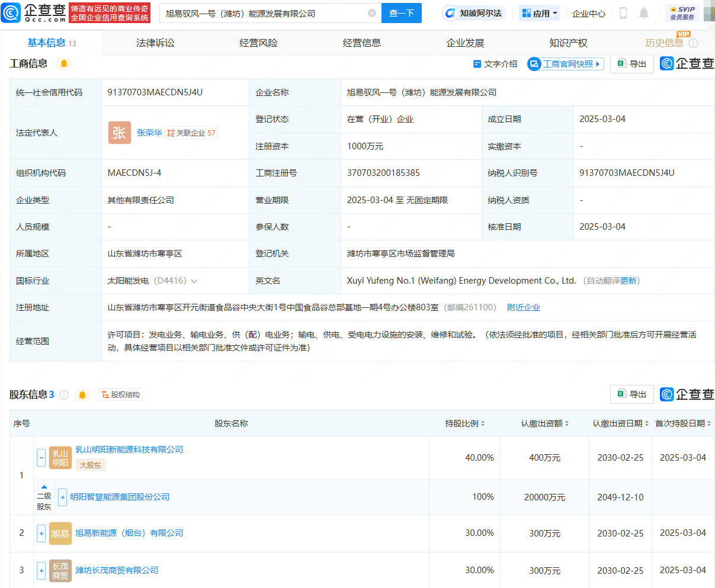Click registration authority "潍坊市寒亭区市场监督管理局"
This screenshot has height=588, width=715.
(401, 253)
